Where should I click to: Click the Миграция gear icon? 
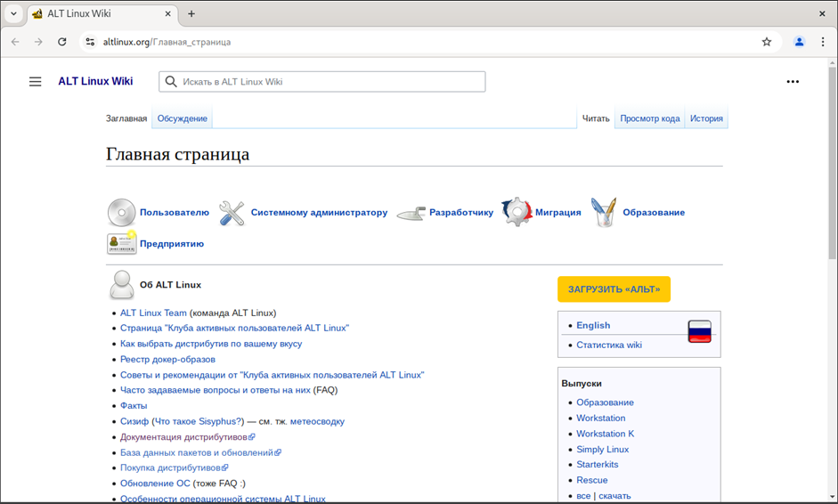(x=517, y=212)
